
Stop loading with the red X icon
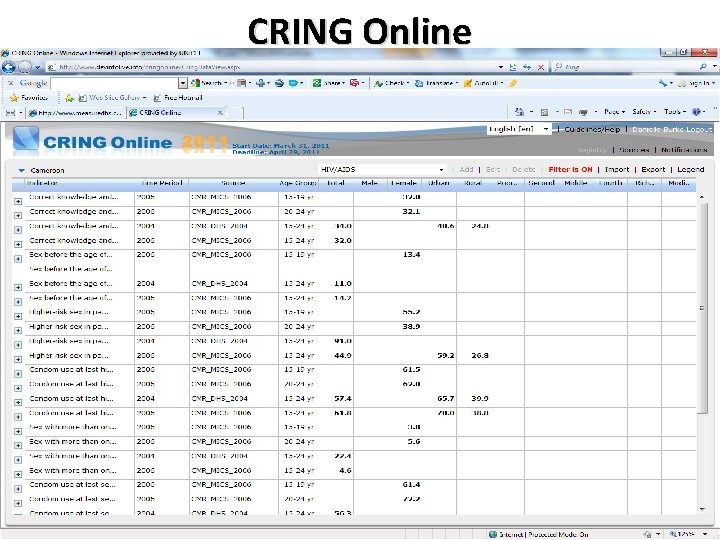click(541, 68)
